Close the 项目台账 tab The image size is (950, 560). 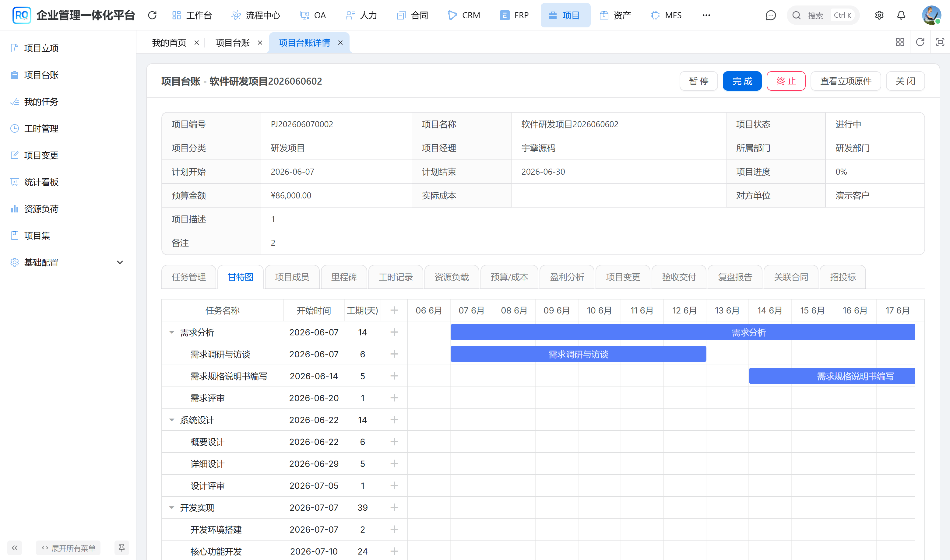[x=260, y=43]
